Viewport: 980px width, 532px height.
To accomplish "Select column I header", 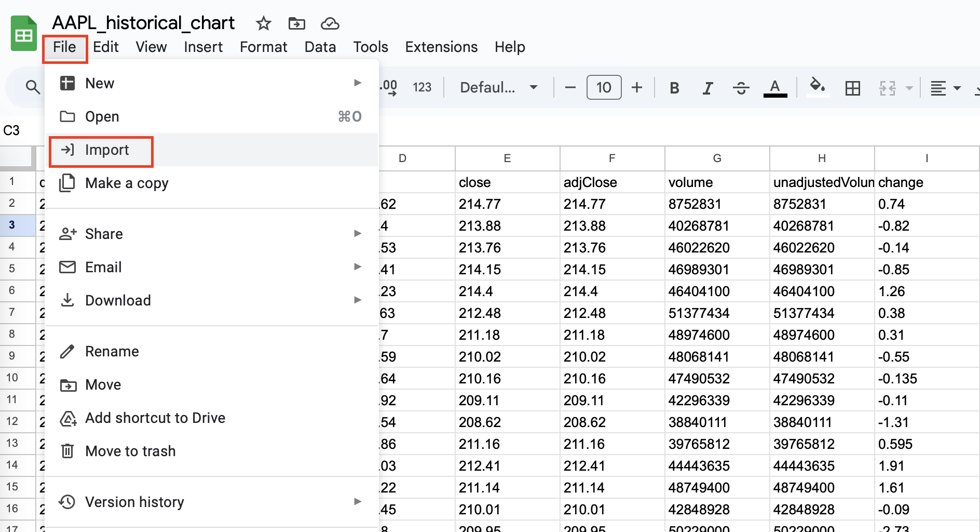I will coord(927,158).
